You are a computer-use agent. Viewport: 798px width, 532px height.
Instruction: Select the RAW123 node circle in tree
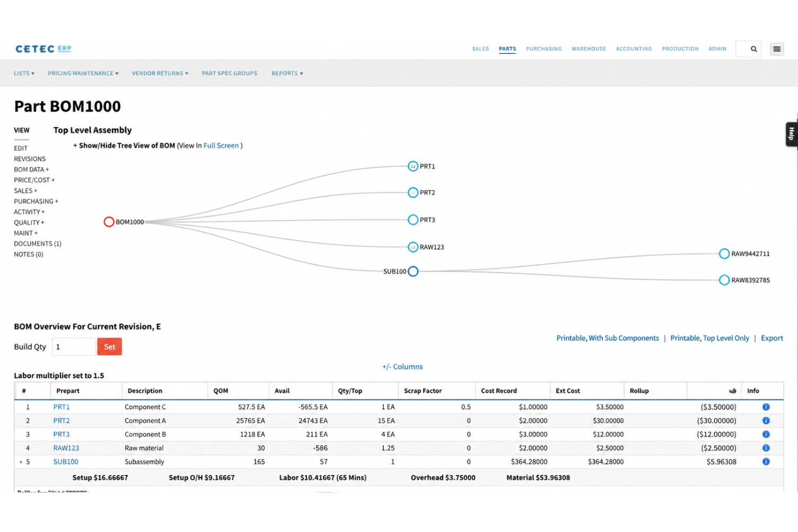[x=413, y=247]
